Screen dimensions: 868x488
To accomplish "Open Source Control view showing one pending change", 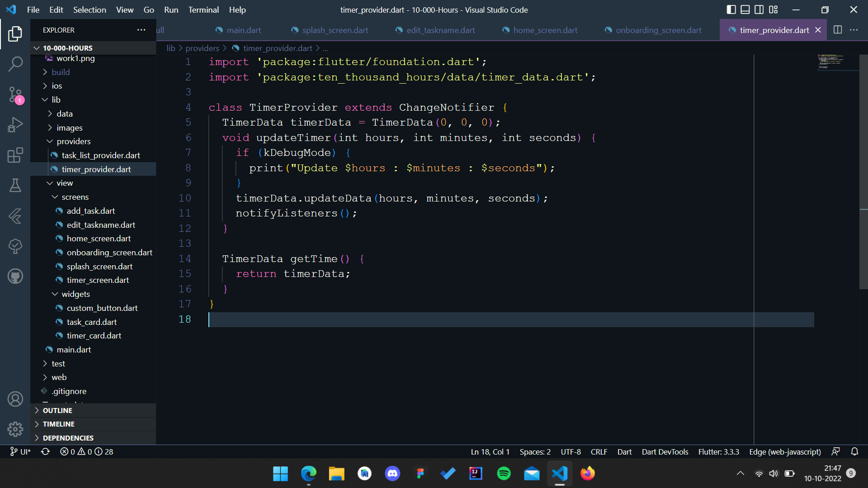I will 15,95.
